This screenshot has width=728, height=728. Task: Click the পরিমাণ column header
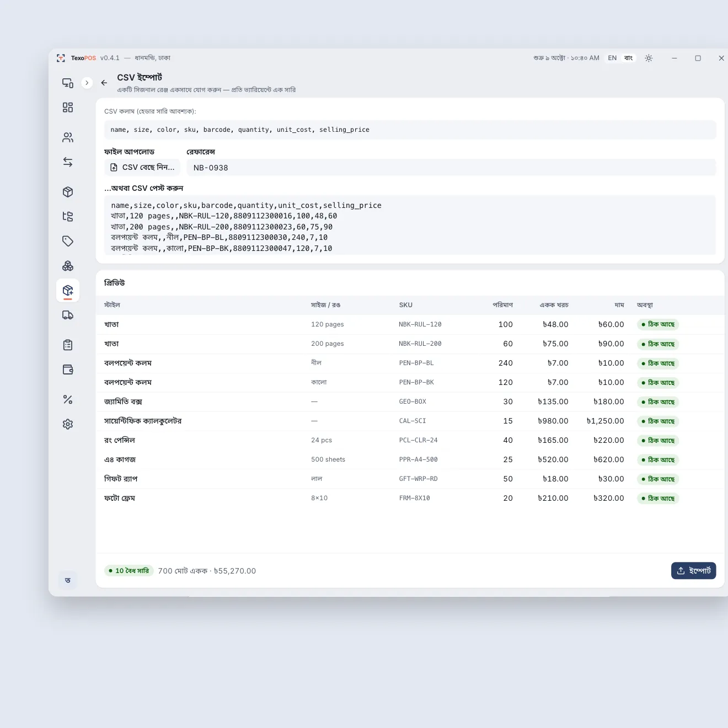pyautogui.click(x=502, y=305)
